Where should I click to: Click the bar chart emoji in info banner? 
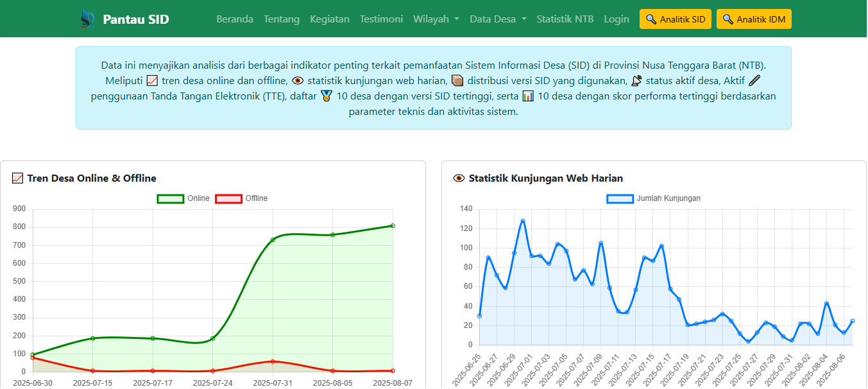pos(527,96)
